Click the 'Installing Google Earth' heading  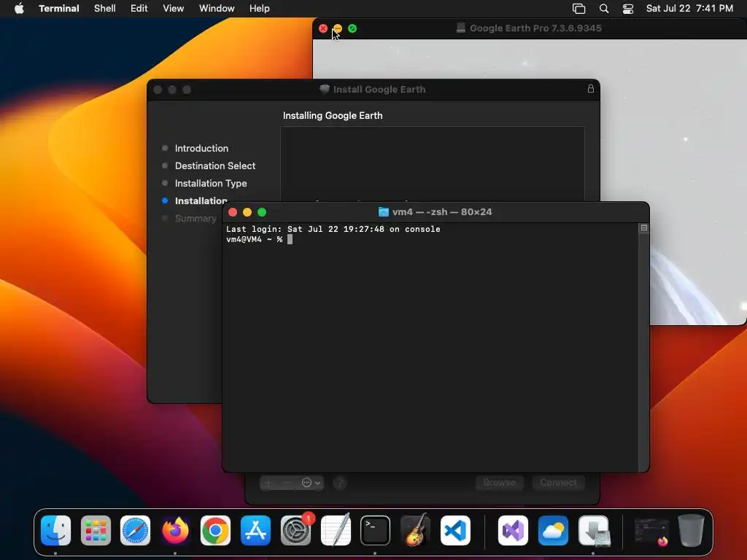tap(333, 116)
